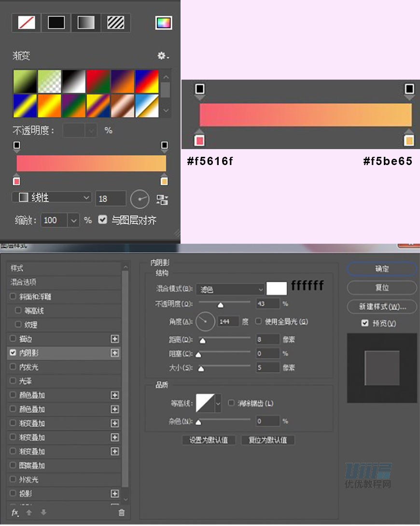The height and width of the screenshot is (526, 420).
Task: Expand the contour picker dropdown arrow
Action: coord(218,403)
